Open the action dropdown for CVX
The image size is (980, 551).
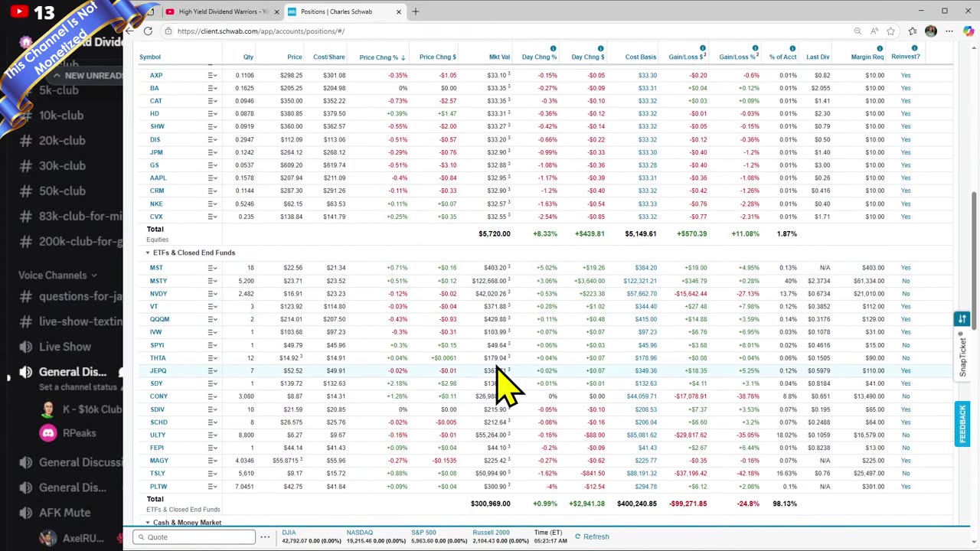212,217
